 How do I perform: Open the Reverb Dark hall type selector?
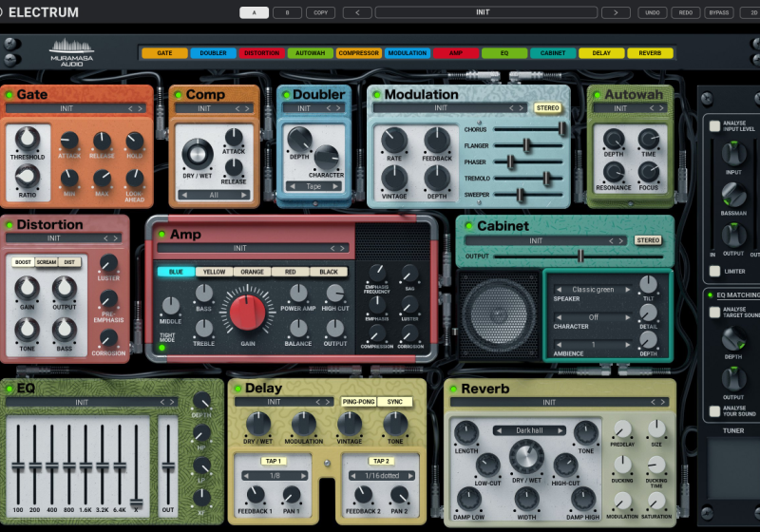tap(531, 430)
